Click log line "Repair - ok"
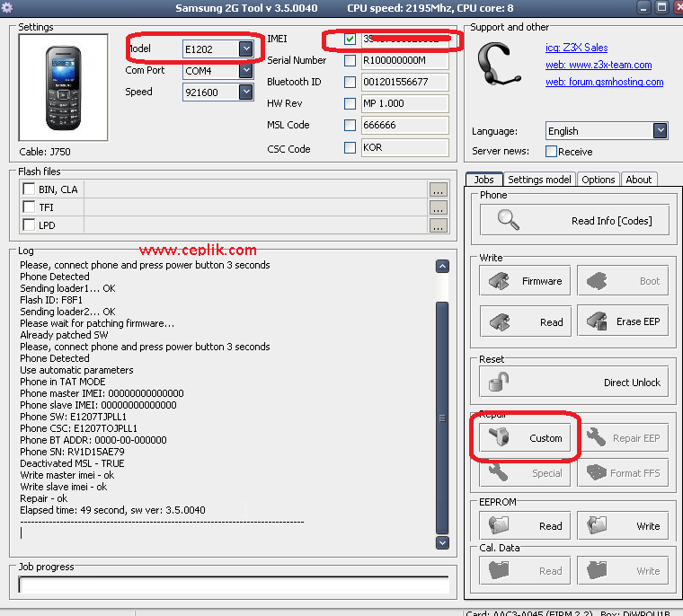The image size is (683, 616). click(x=43, y=498)
